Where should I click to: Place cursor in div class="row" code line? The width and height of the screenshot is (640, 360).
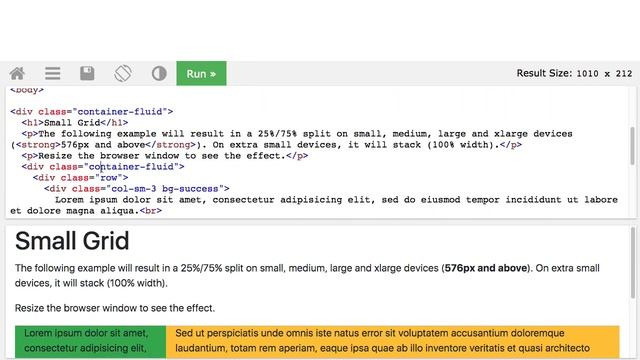click(80, 178)
